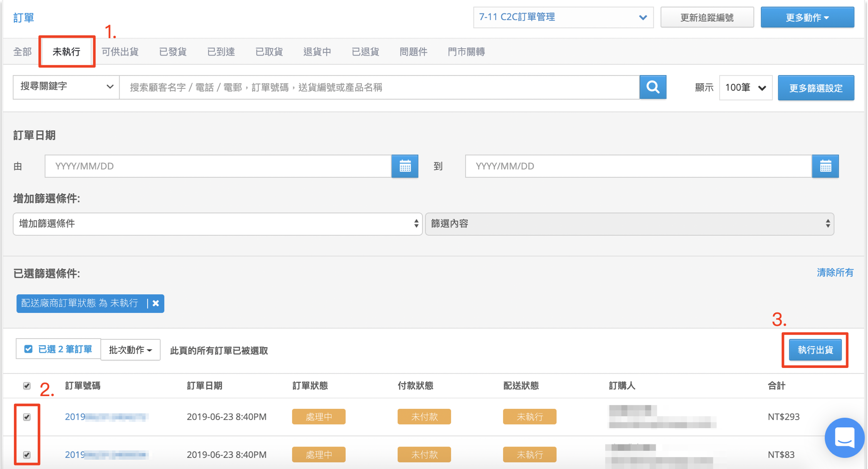868x469 pixels.
Task: Click the NT$83 total amount
Action: (781, 455)
